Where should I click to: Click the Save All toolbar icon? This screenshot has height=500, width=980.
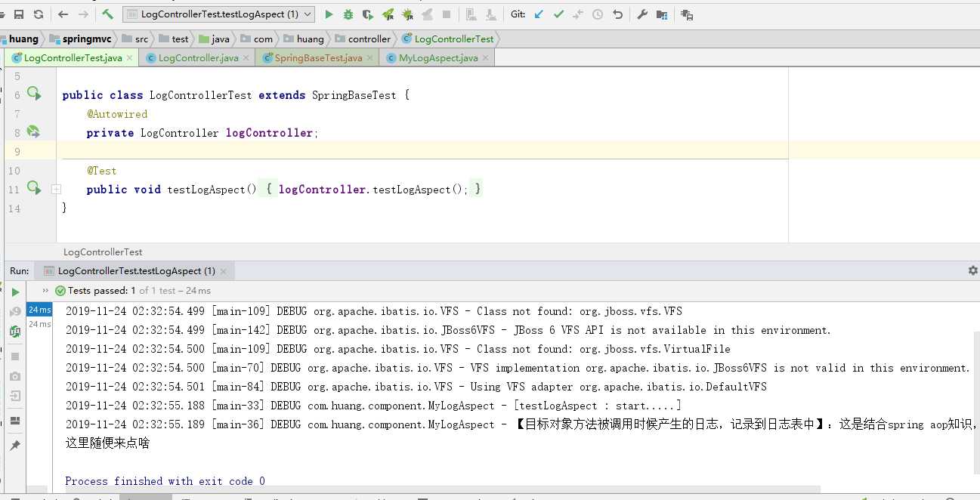coord(19,14)
